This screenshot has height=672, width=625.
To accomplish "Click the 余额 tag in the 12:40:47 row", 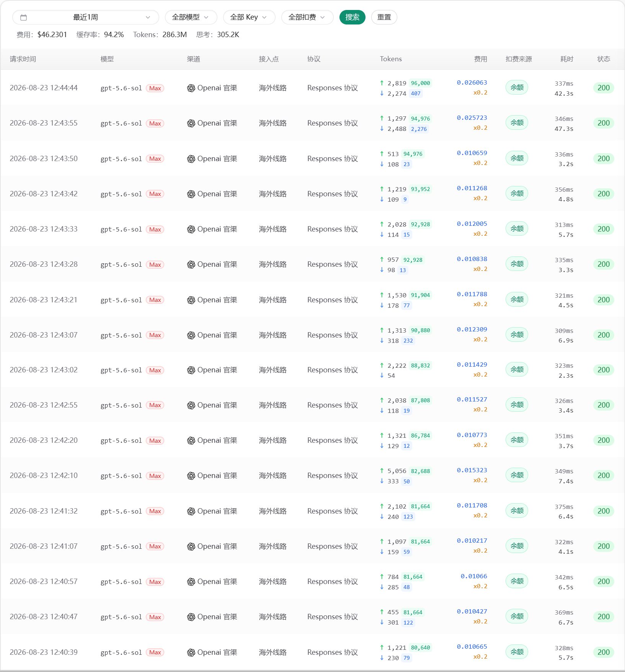I will point(517,617).
